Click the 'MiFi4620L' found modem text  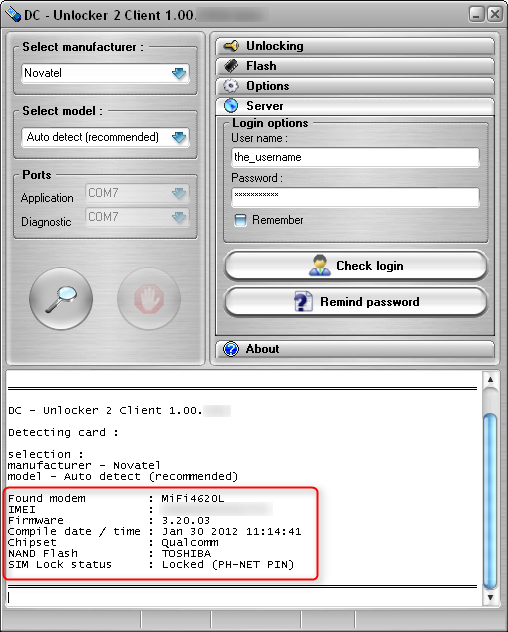(x=193, y=499)
